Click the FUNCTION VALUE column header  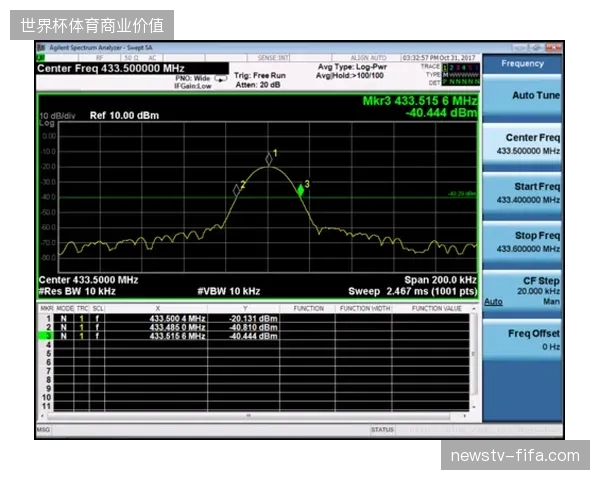coord(437,309)
